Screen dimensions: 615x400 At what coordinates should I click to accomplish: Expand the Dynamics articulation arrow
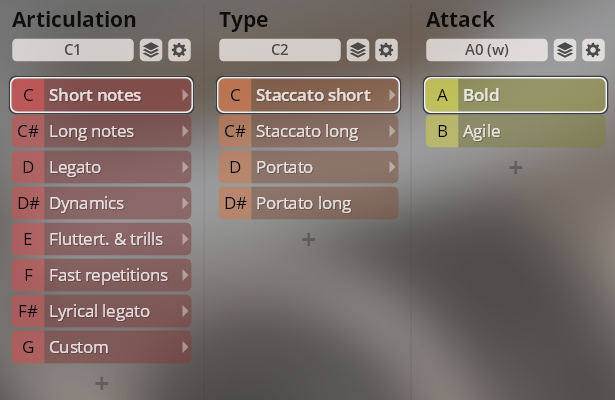184,203
